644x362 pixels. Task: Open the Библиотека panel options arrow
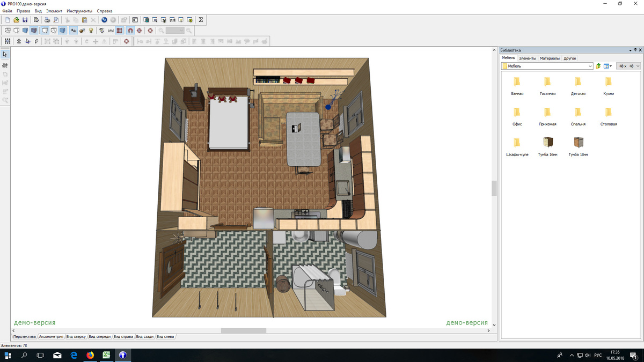point(630,50)
